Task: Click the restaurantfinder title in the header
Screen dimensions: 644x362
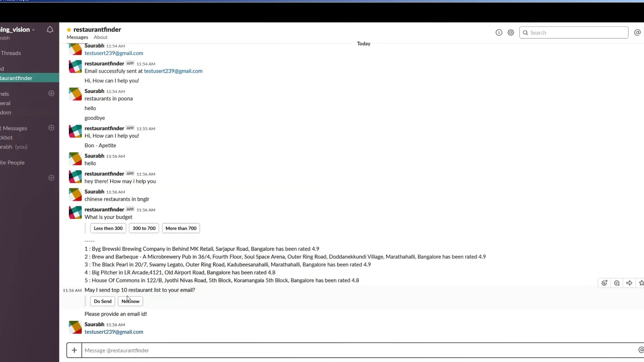Action: [97, 30]
